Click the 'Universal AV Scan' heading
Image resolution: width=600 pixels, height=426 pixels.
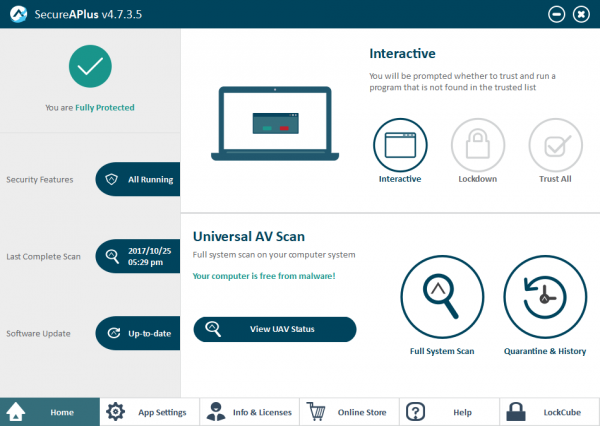point(249,237)
